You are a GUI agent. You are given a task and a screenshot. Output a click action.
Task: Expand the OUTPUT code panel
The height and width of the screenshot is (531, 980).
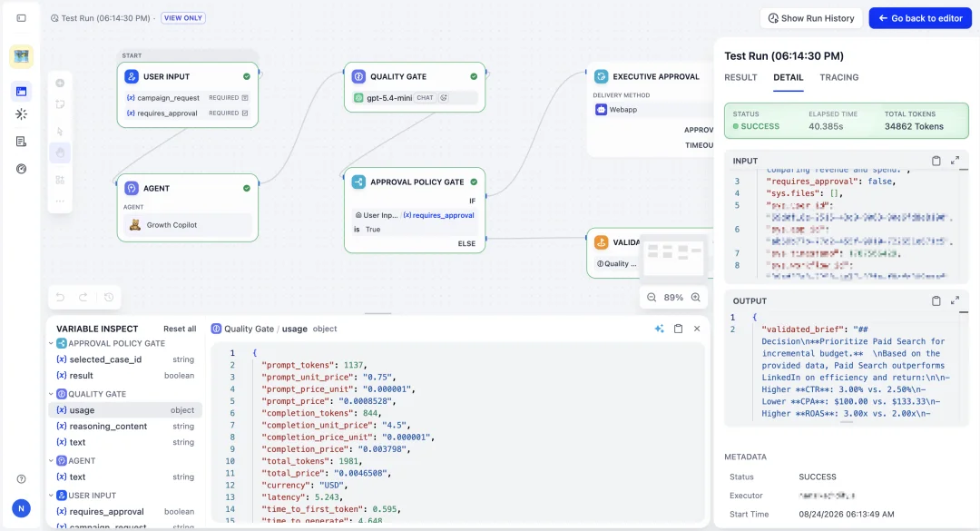[955, 300]
